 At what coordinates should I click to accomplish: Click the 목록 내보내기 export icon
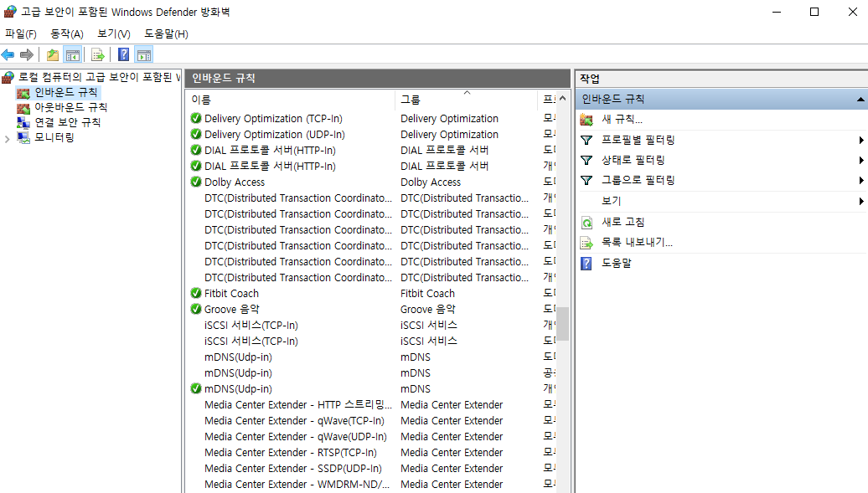point(586,243)
